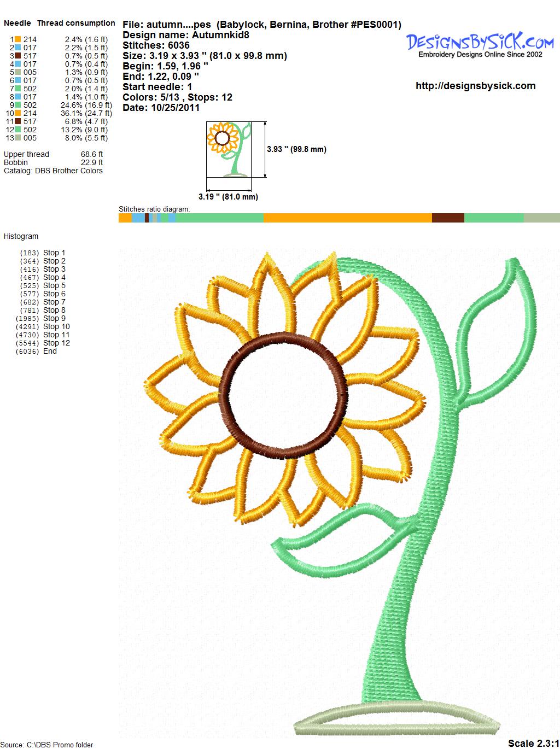Click the gray-green swatch for needle 5
The height and width of the screenshot is (749, 560).
point(18,72)
